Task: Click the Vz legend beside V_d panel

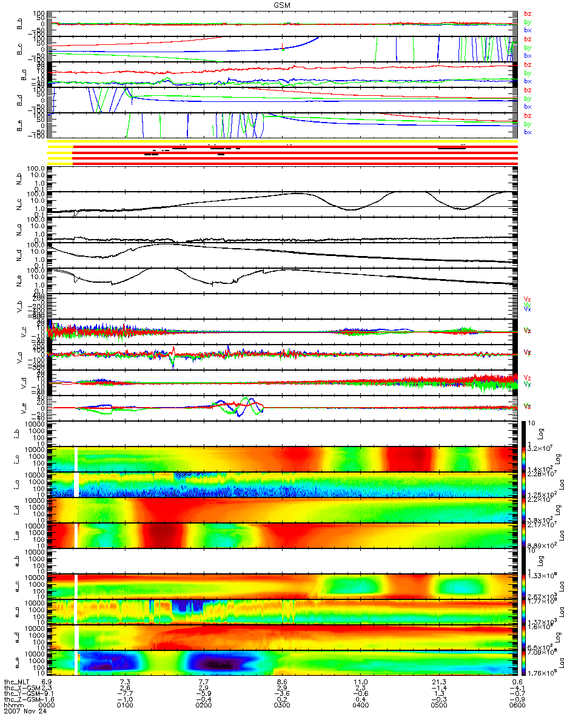Action: coord(527,377)
